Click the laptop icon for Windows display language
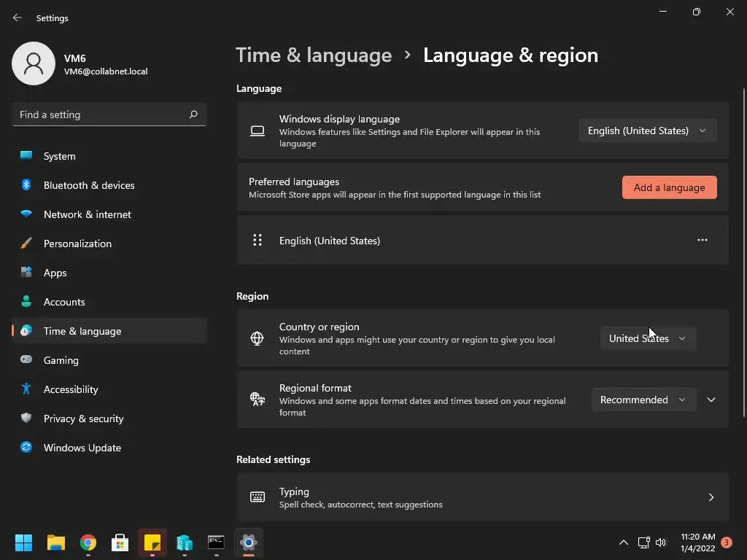The width and height of the screenshot is (747, 560). tap(258, 131)
